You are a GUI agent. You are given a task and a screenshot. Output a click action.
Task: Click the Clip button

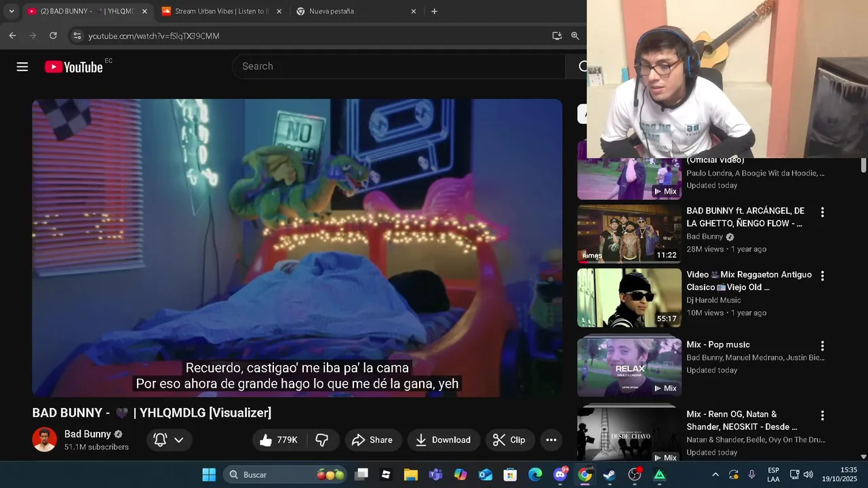point(510,440)
